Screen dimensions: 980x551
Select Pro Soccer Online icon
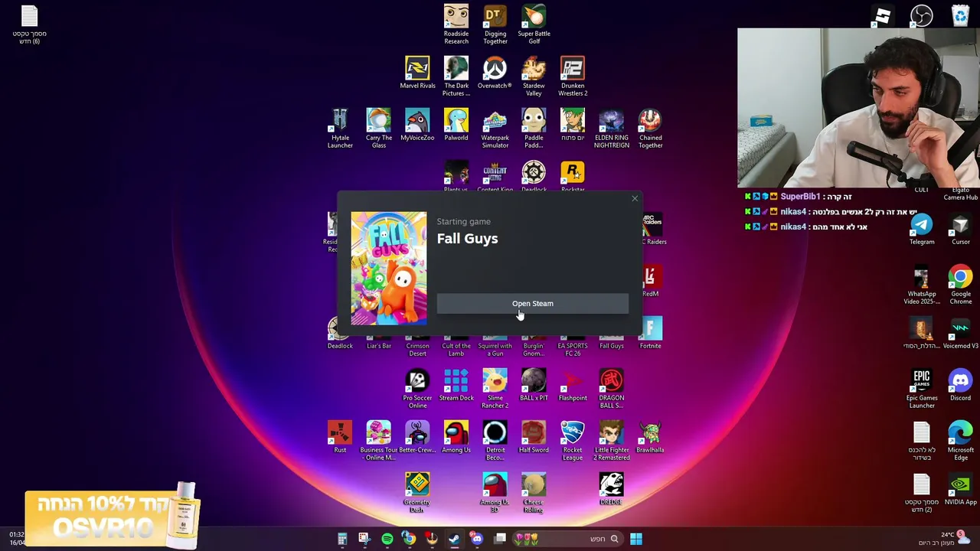(x=417, y=389)
